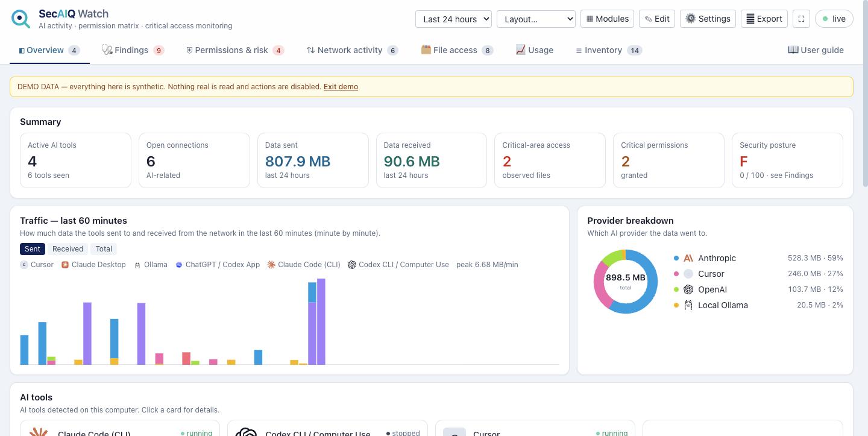Click the Critical permissions summary card

pyautogui.click(x=668, y=160)
